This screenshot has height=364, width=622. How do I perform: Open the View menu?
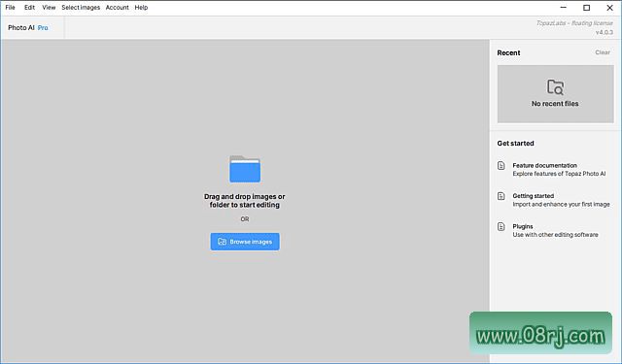tap(49, 8)
